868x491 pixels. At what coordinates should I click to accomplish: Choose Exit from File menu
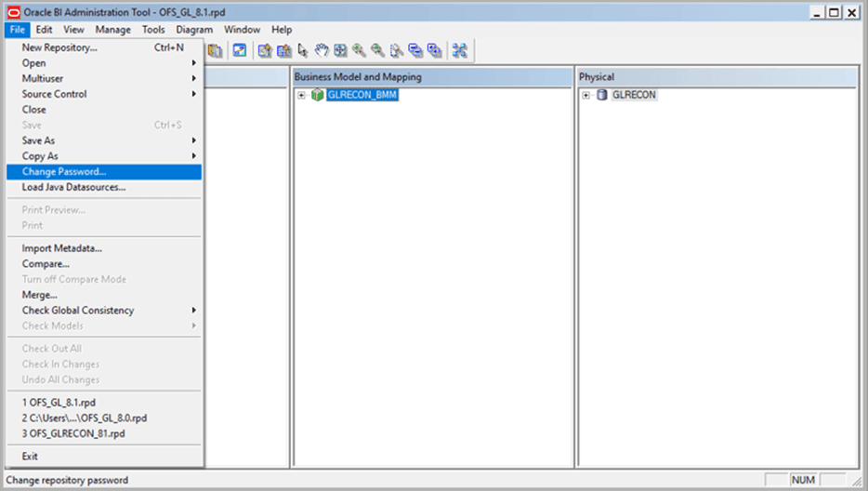[x=104, y=456]
